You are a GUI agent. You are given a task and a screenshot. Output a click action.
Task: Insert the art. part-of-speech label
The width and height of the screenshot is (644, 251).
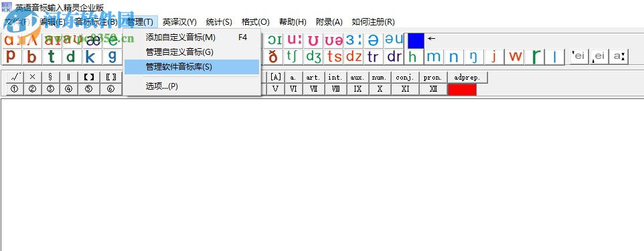(313, 77)
